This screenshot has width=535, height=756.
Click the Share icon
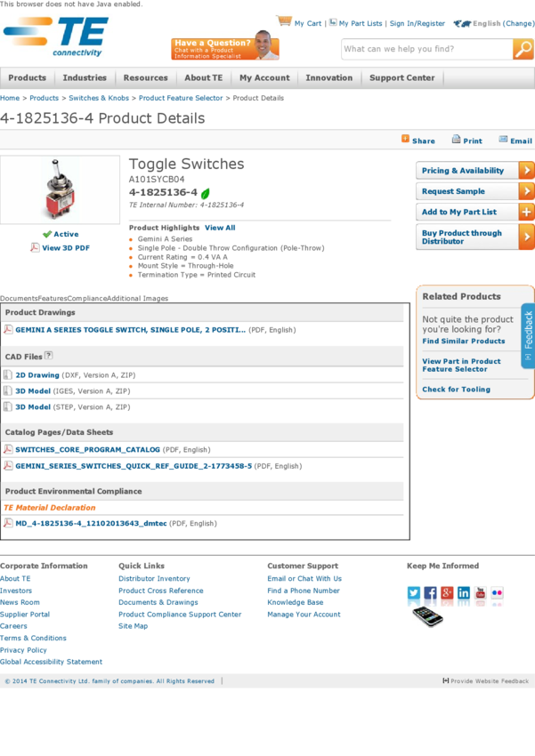[x=406, y=139]
